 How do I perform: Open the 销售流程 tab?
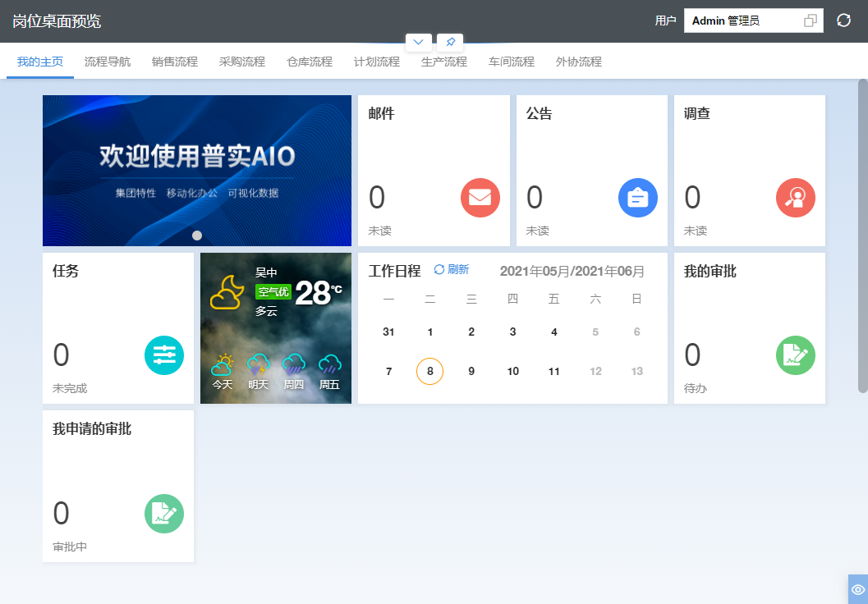click(x=174, y=62)
